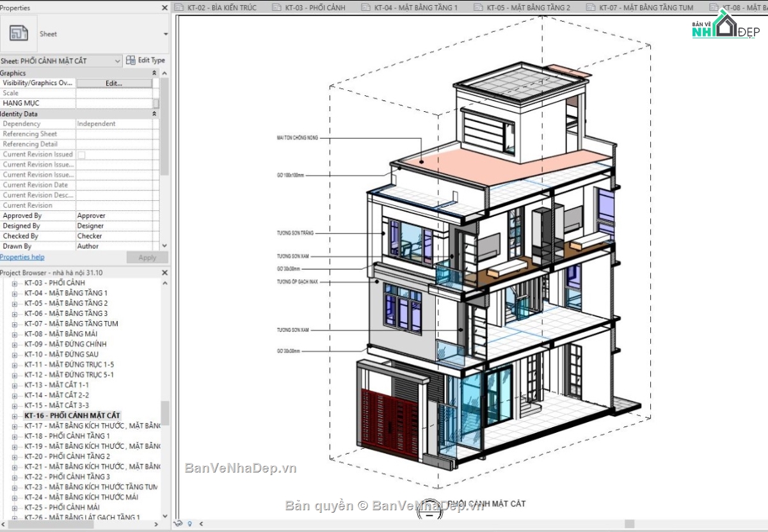
Task: Expand the KT-09 - MẶT ĐỨNG CHÍNH node
Action: point(15,344)
